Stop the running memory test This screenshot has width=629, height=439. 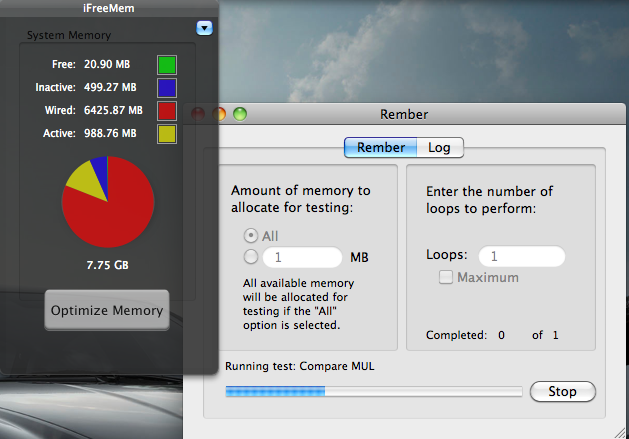(562, 391)
